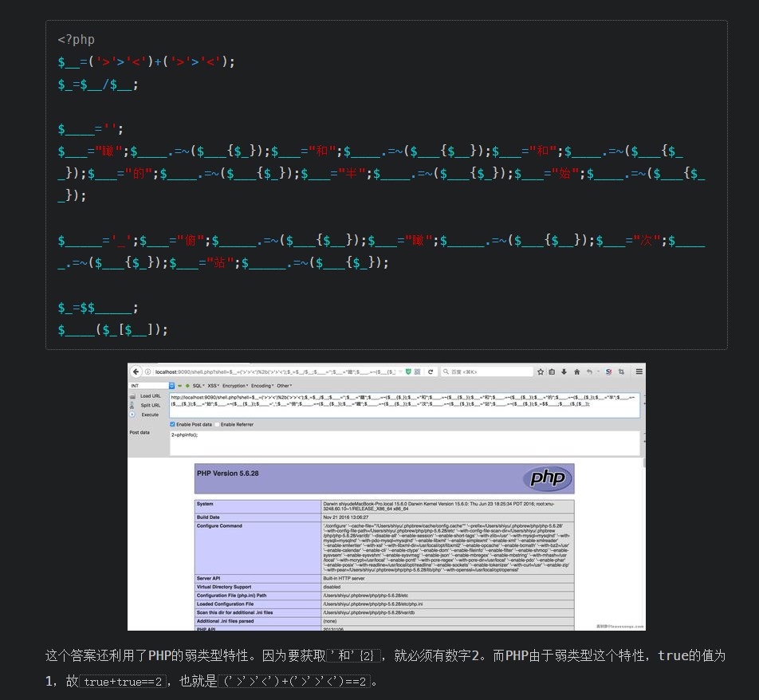The width and height of the screenshot is (759, 700).
Task: Uncheck Enable Post data
Action: tap(174, 426)
